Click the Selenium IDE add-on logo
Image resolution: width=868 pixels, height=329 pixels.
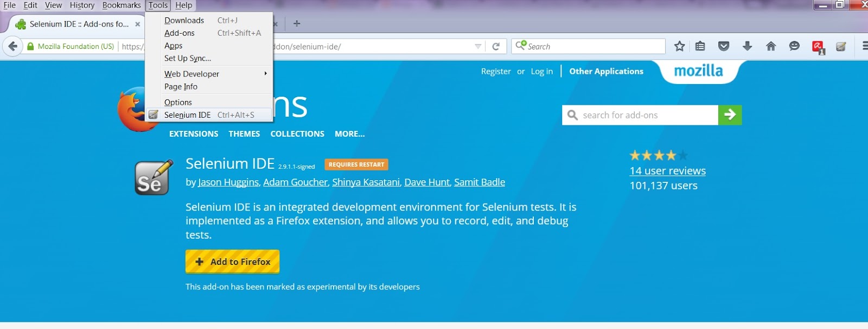tap(154, 177)
